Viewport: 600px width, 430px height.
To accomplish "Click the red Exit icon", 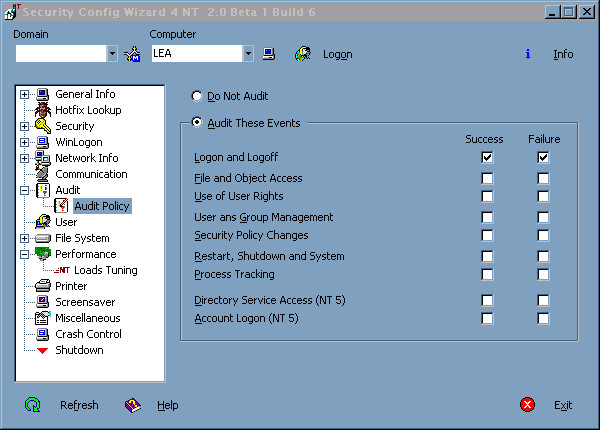I will [528, 405].
